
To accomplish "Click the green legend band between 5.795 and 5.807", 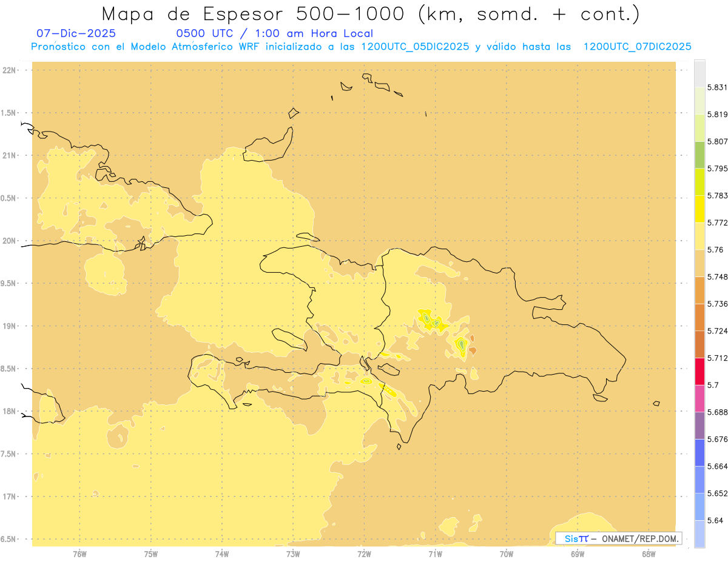I will (699, 155).
